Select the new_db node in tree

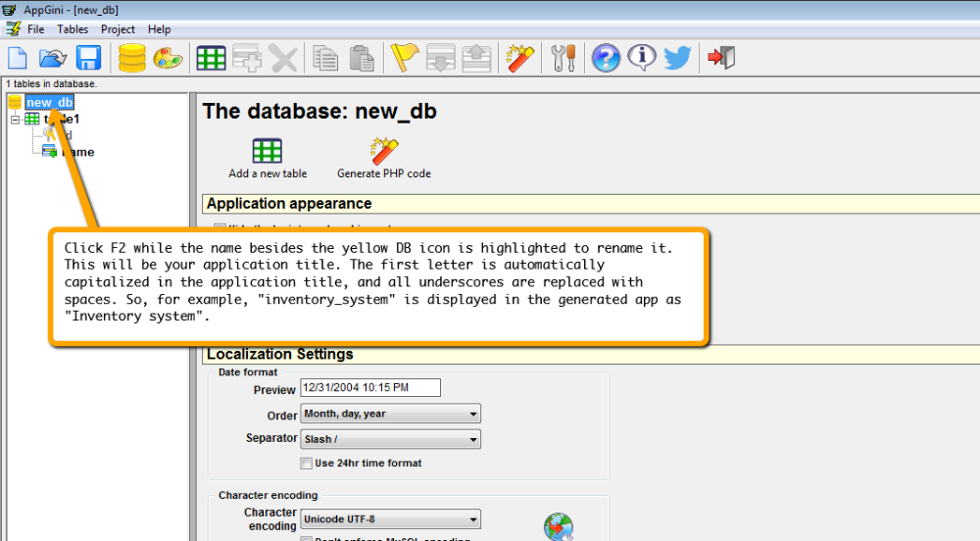coord(49,102)
